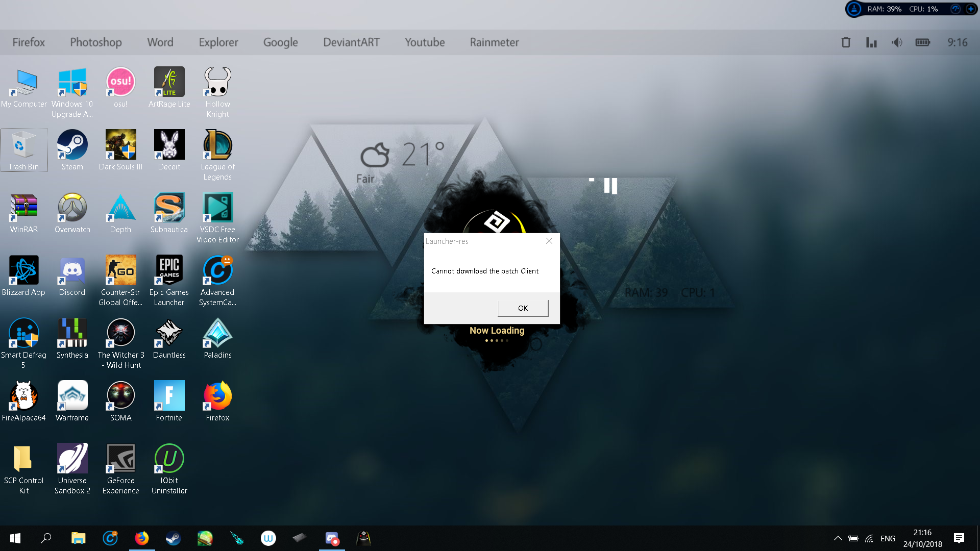Launch Steam from its desktop icon
The image size is (980, 551).
tap(71, 145)
